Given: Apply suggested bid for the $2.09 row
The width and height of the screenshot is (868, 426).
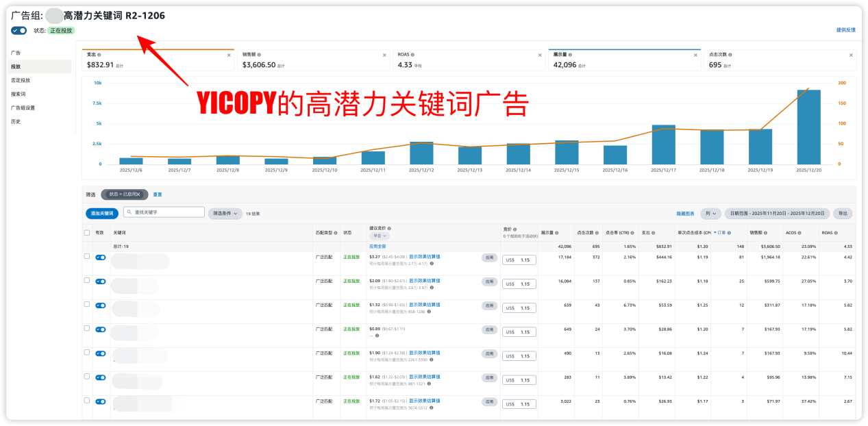Looking at the screenshot, I should (489, 281).
